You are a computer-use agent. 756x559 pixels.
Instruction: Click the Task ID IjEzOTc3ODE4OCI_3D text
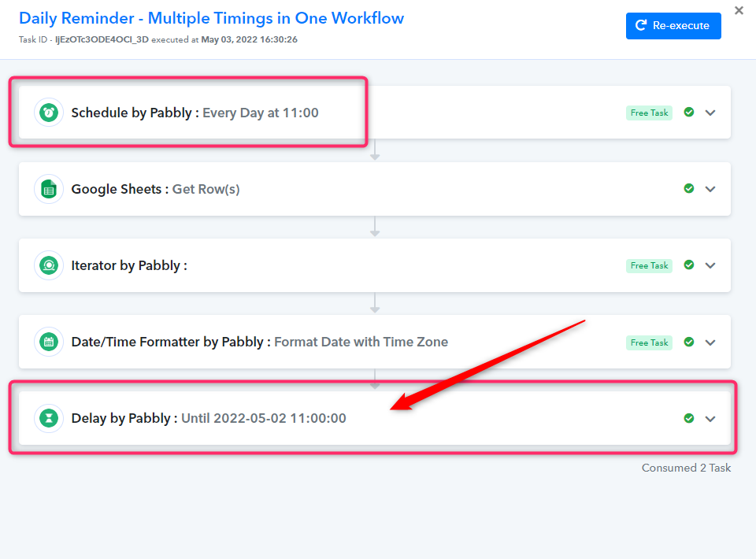coord(102,39)
